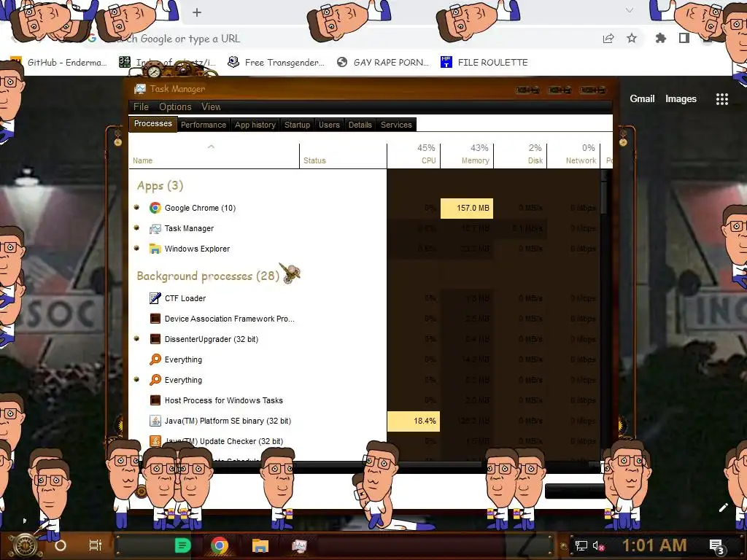Select the 18.4% CPU cell
The width and height of the screenshot is (747, 560).
coord(414,421)
